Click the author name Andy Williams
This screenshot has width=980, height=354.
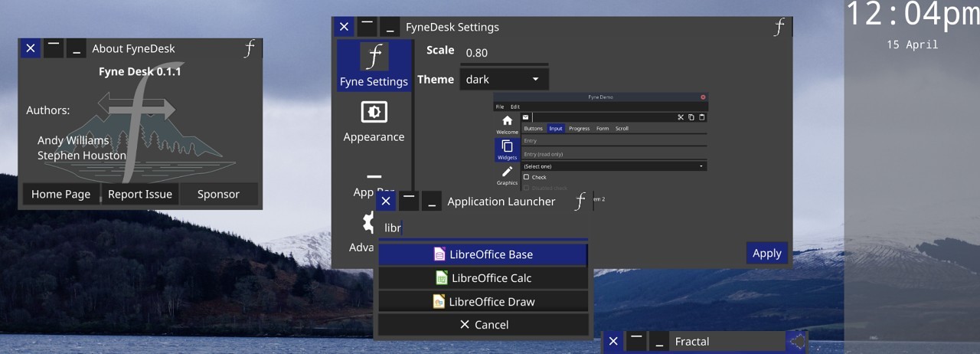tap(73, 140)
